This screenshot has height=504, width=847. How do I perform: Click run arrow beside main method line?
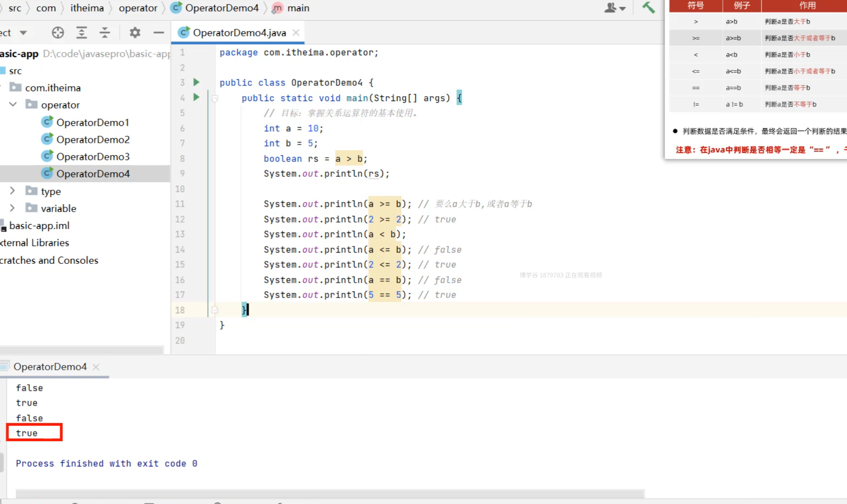point(196,97)
